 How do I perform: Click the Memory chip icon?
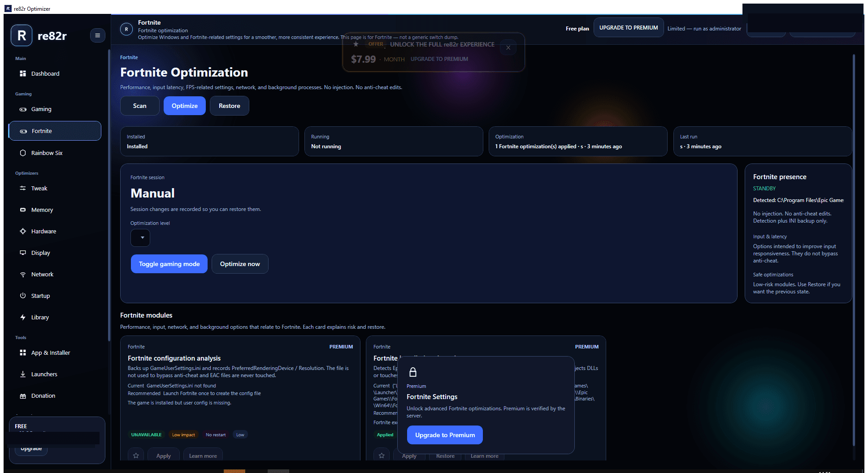click(x=23, y=210)
